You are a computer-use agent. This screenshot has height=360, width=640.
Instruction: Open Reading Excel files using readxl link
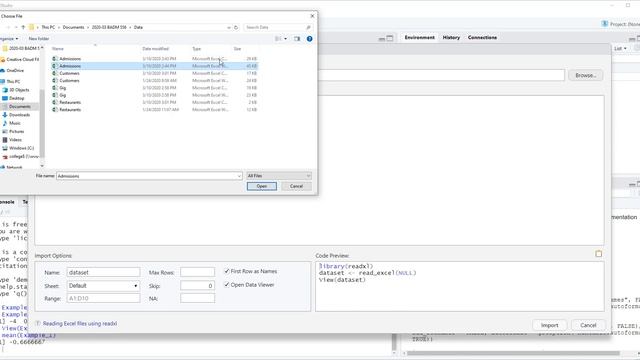coord(80,324)
